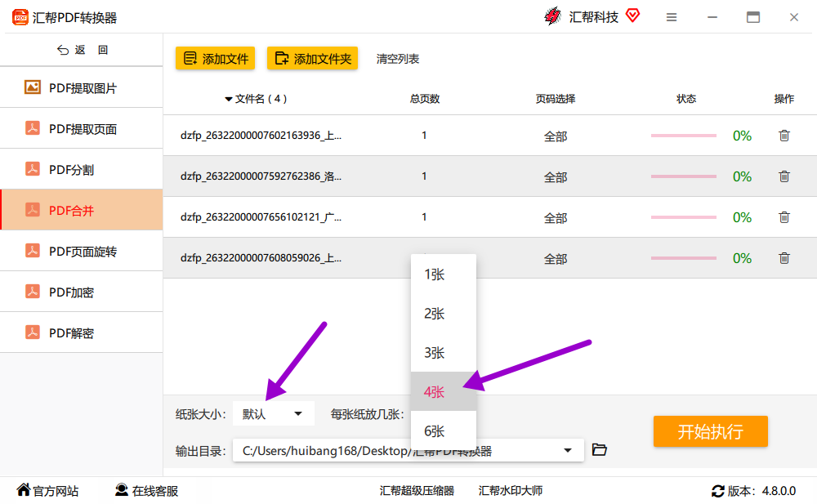This screenshot has width=817, height=504.
Task: Select file name dzfp_26322000007608059026_上...
Action: coord(261,258)
